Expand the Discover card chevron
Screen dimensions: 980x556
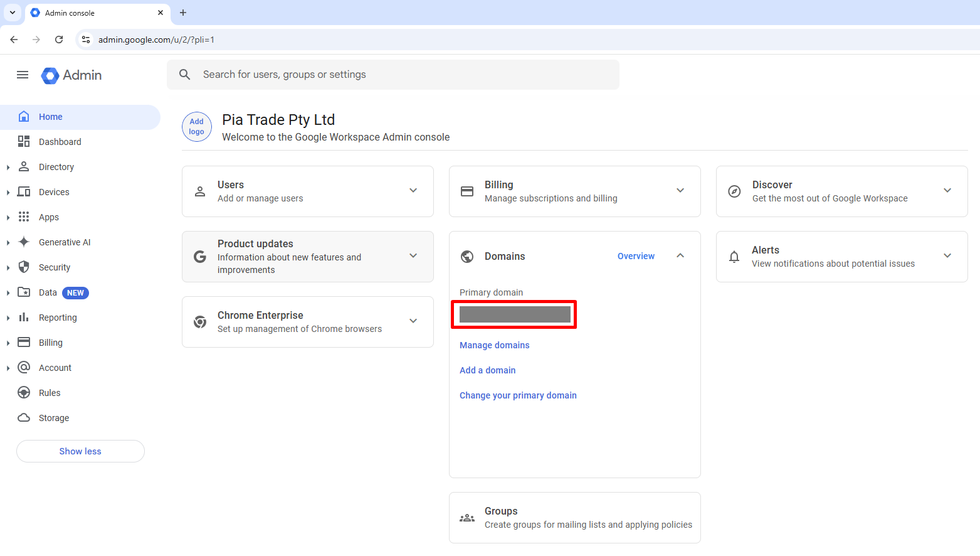[947, 191]
